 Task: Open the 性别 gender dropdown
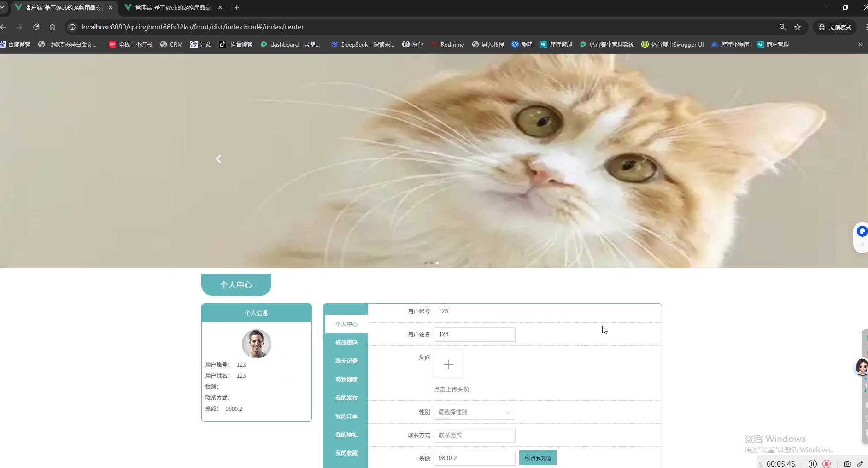click(x=474, y=412)
